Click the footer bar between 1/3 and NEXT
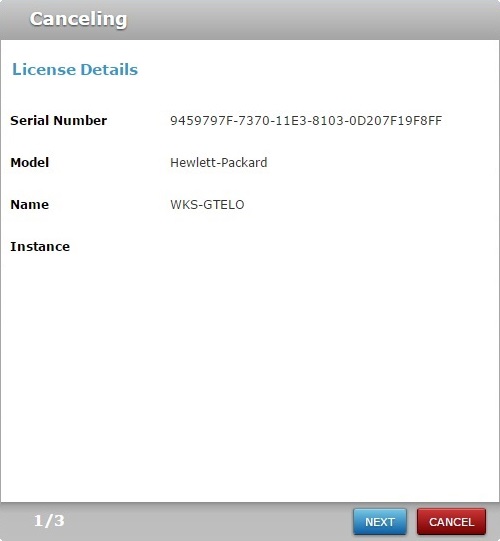This screenshot has width=500, height=541. pyautogui.click(x=207, y=521)
